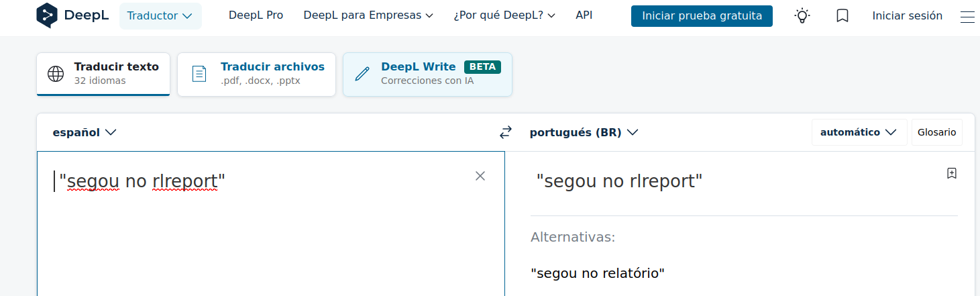Viewport: 980px width, 296px height.
Task: Click Iniciar prueba gratuita button
Action: click(702, 16)
